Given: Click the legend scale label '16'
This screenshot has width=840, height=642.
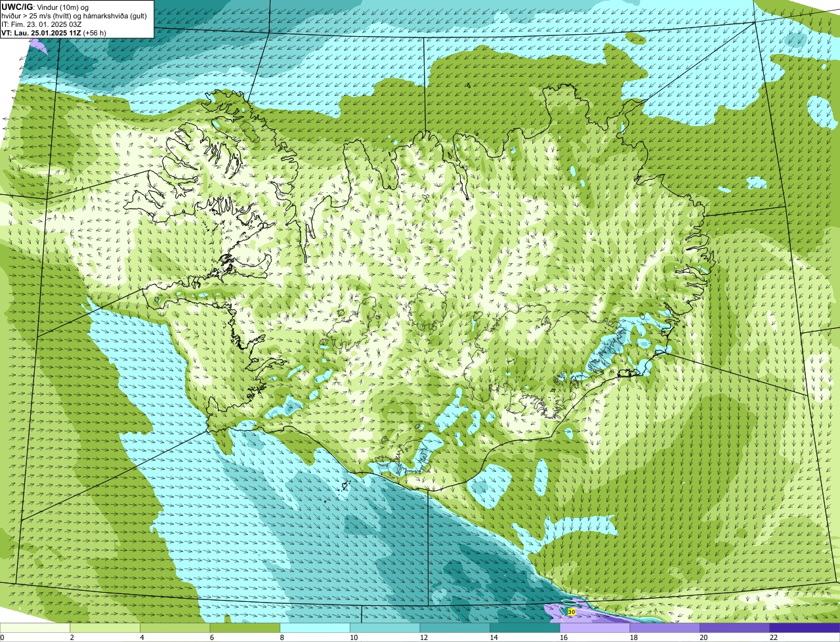Looking at the screenshot, I should pos(564,637).
